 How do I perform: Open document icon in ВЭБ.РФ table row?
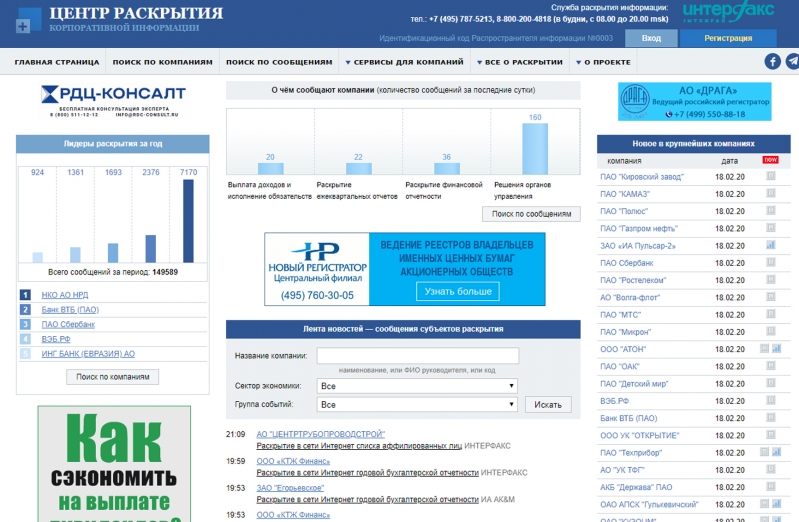(771, 401)
